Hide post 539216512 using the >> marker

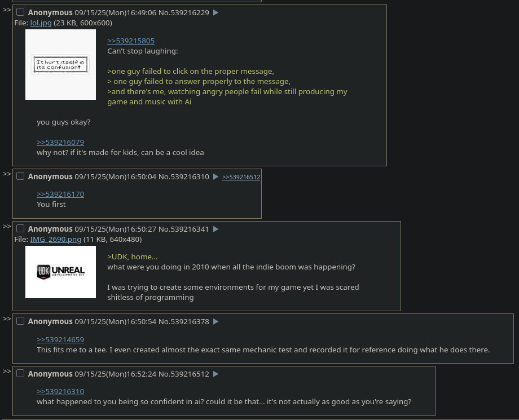click(7, 371)
